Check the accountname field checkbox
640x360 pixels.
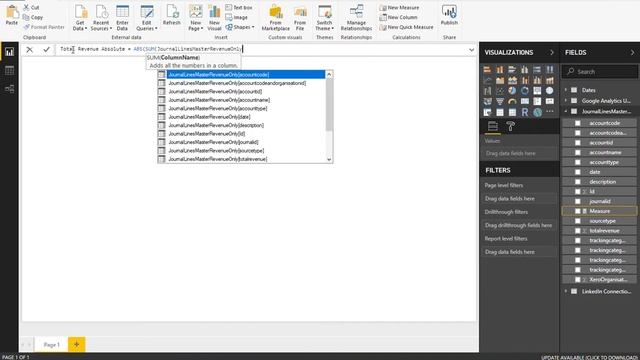[578, 152]
